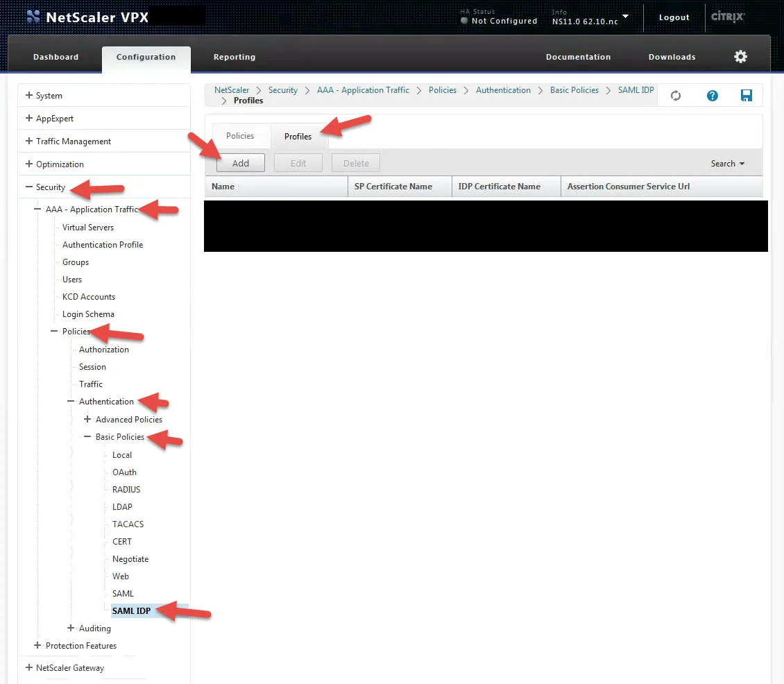784x684 pixels.
Task: Select RADIUS basic policy
Action: (126, 490)
